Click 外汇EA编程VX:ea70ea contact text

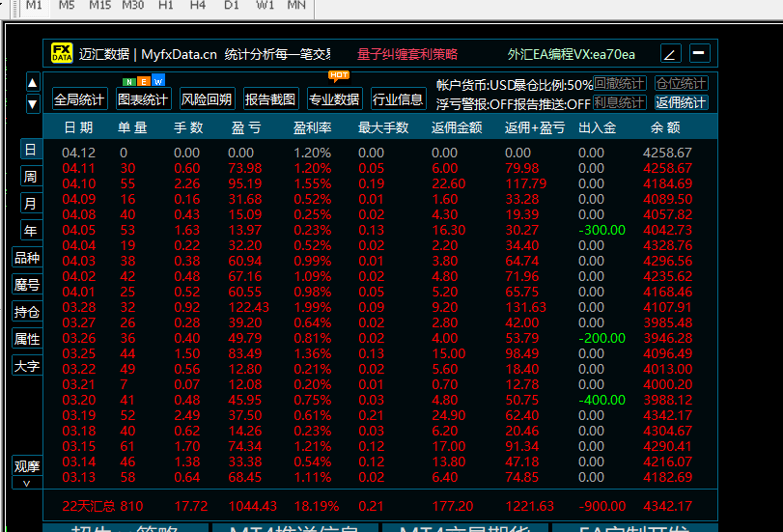[572, 54]
